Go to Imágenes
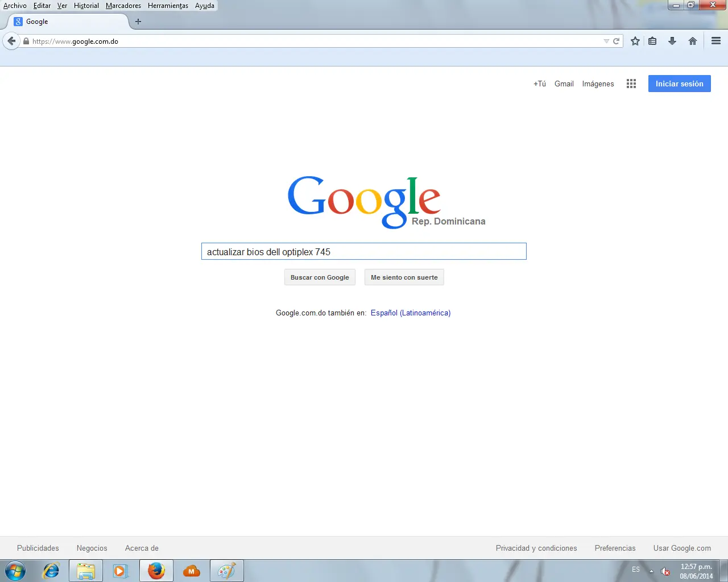 [x=598, y=84]
